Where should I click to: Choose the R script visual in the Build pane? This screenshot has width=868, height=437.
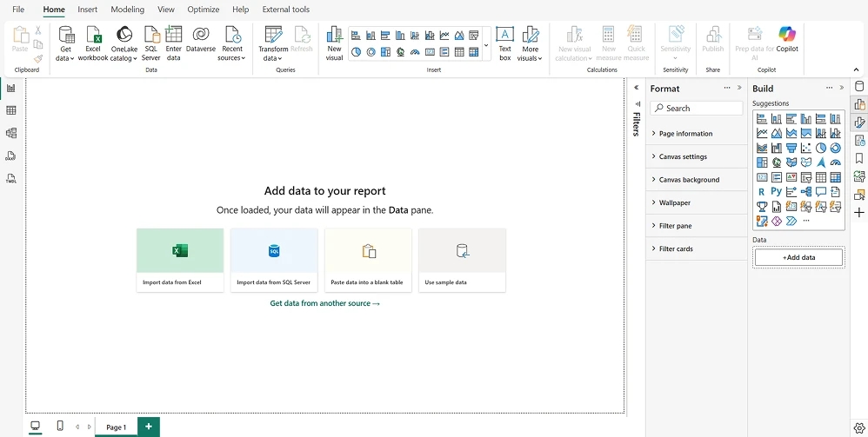[762, 192]
